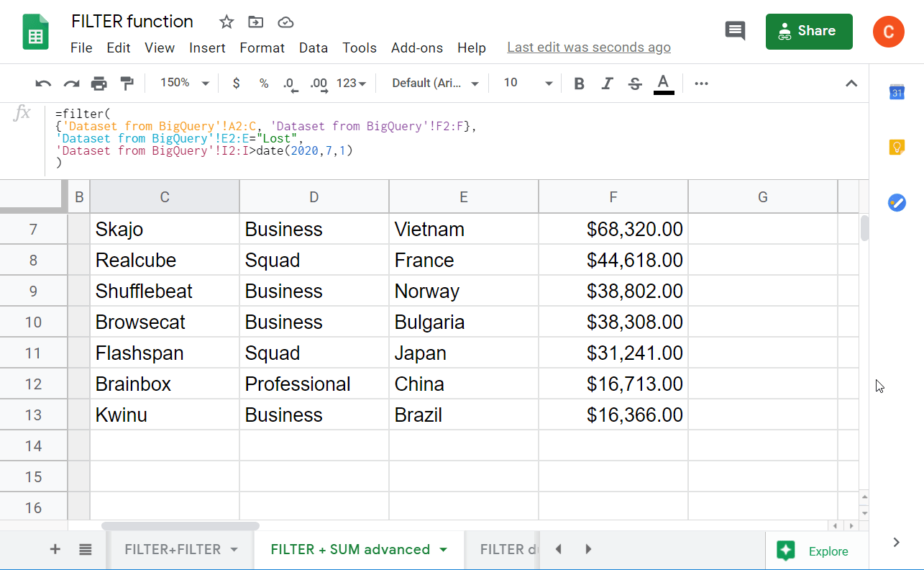Open the Tasks panel
This screenshot has width=924, height=570.
point(896,203)
